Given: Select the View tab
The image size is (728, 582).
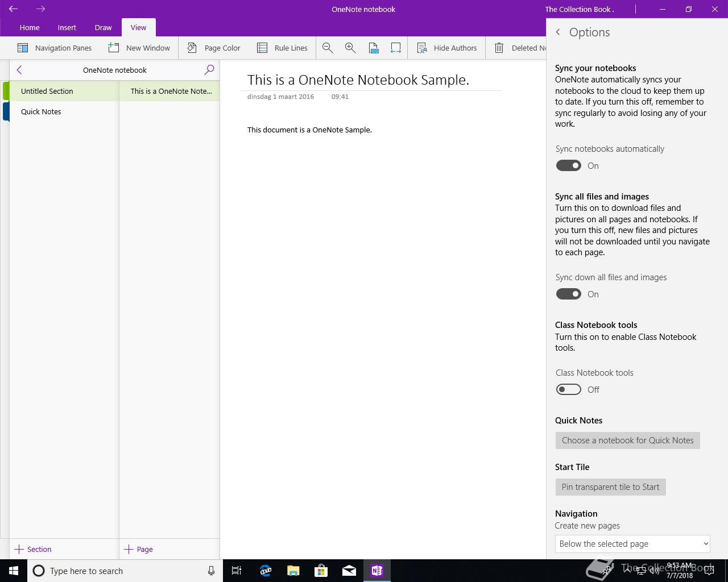Looking at the screenshot, I should pyautogui.click(x=138, y=27).
